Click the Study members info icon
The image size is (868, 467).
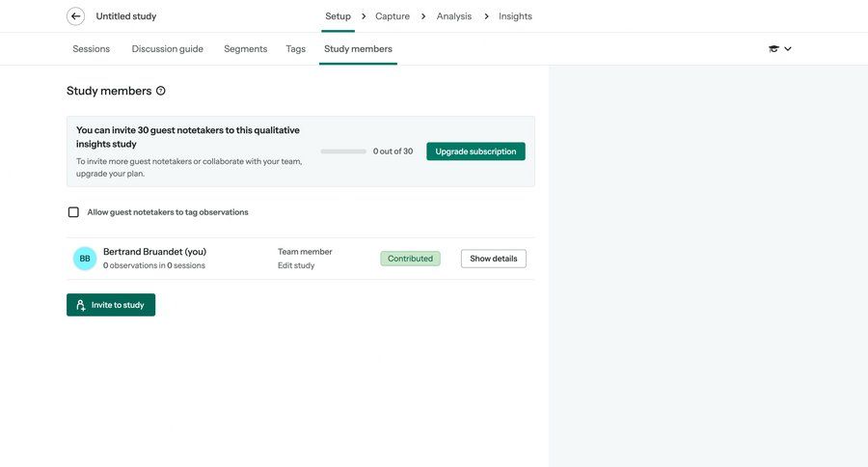pos(161,91)
